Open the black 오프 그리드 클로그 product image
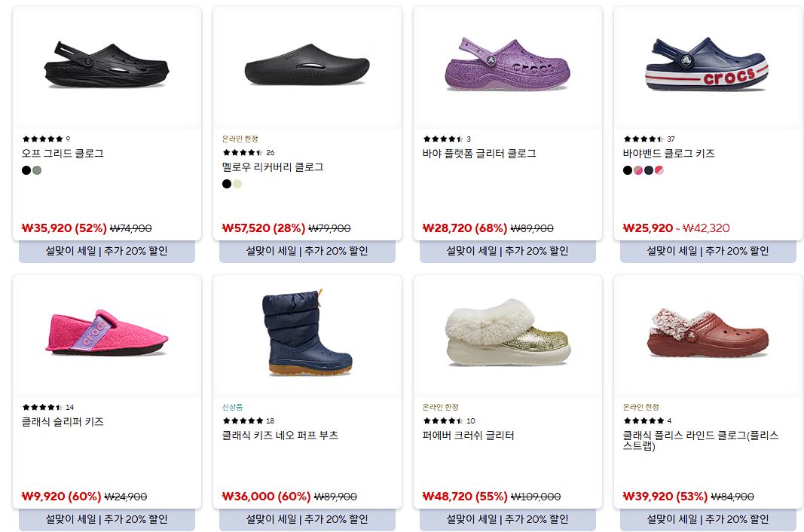The height and width of the screenshot is (532, 804). [107, 66]
